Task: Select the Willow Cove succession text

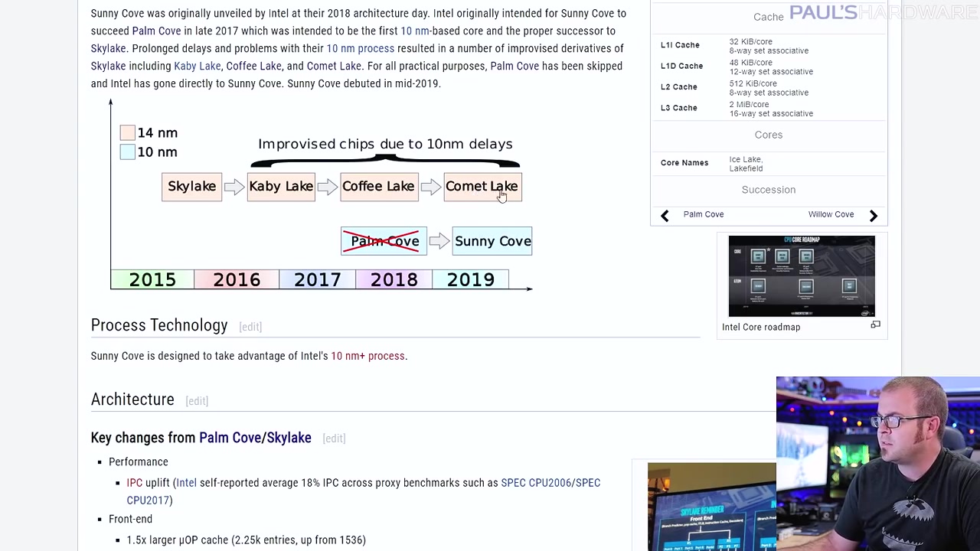Action: point(831,214)
